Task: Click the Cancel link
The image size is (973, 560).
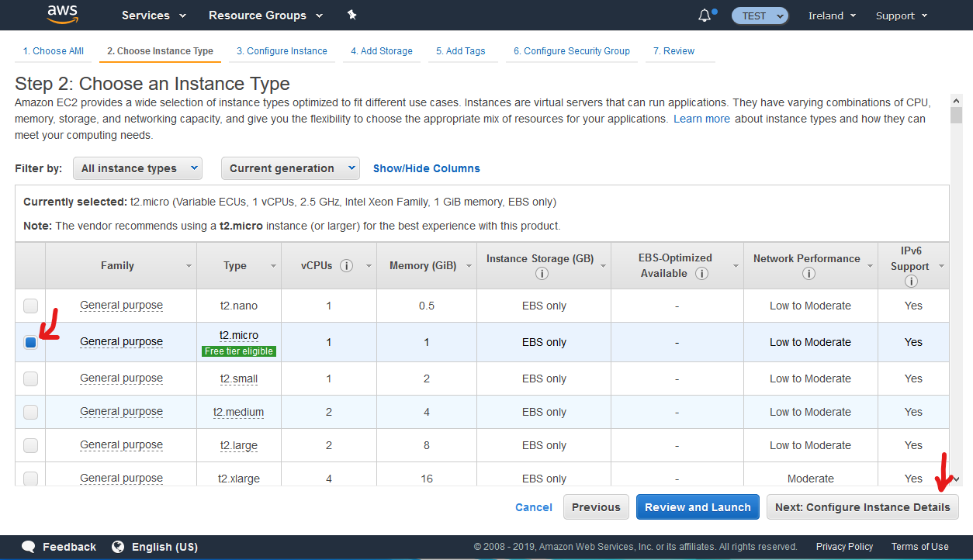Action: click(x=534, y=507)
